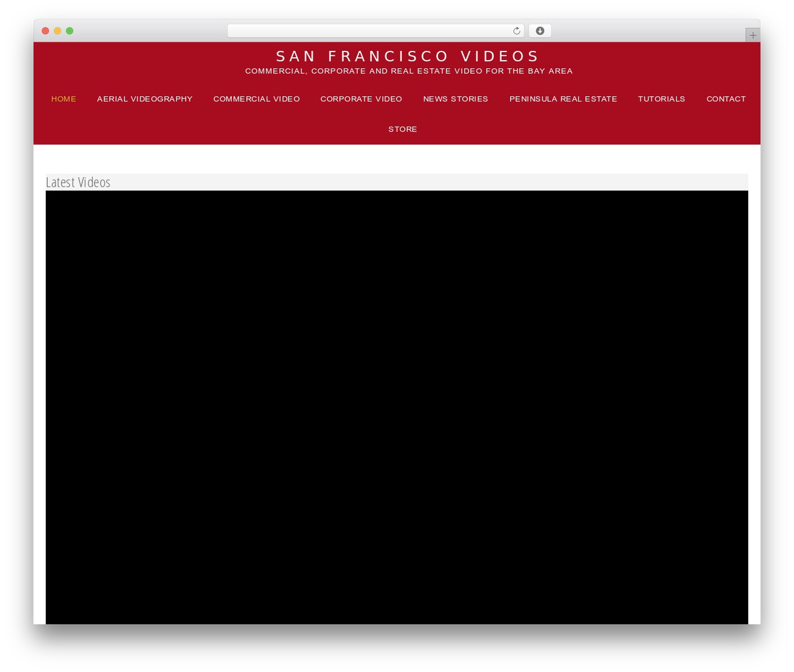Add a new browser tab
Viewport: 794px width, 672px height.
pos(752,35)
